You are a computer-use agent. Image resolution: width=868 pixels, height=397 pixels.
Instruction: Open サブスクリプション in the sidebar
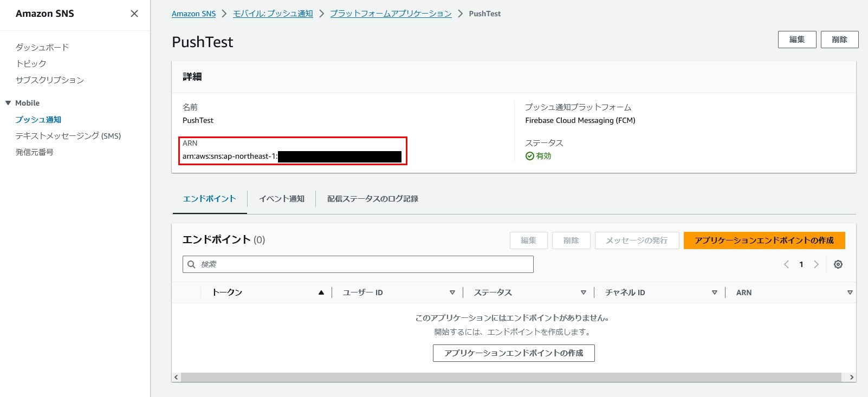(x=50, y=80)
